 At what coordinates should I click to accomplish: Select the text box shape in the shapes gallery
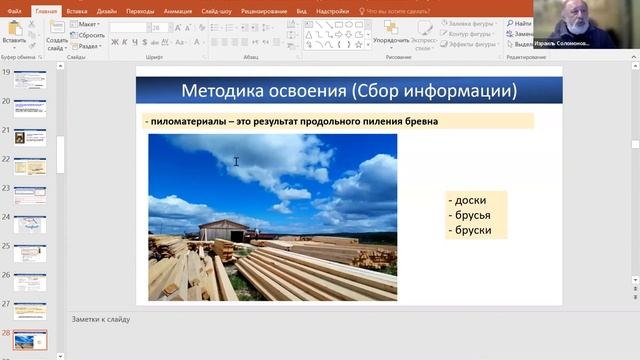(309, 25)
